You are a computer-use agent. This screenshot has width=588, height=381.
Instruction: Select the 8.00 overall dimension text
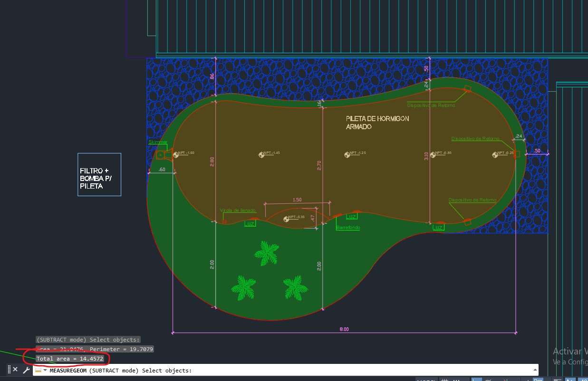(344, 329)
